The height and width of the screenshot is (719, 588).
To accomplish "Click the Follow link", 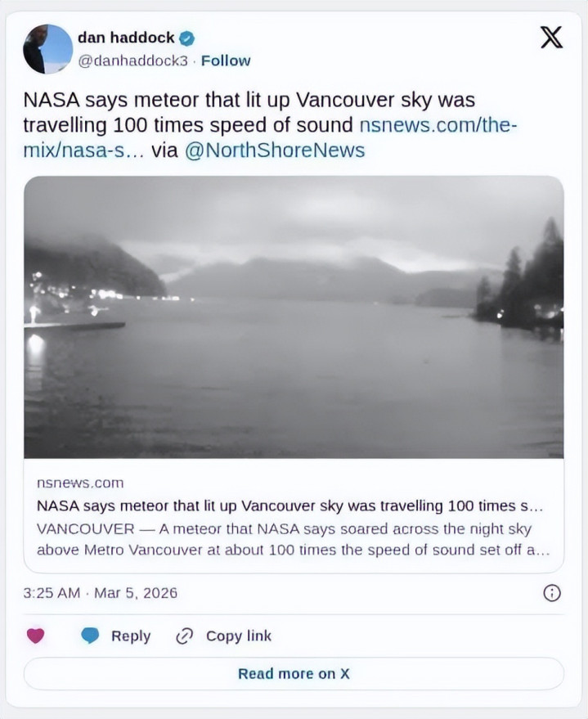I will pyautogui.click(x=226, y=61).
